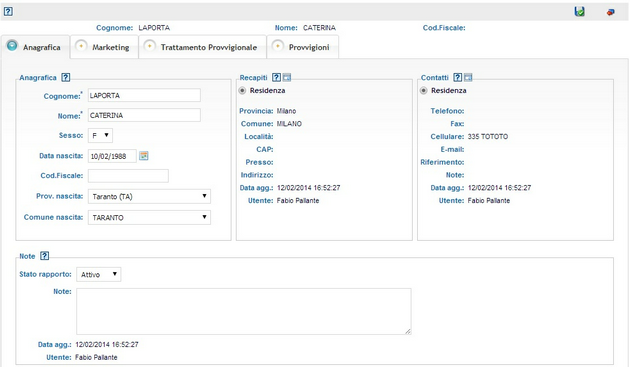Click Utente Fabio Pallante in Contatti

(489, 201)
